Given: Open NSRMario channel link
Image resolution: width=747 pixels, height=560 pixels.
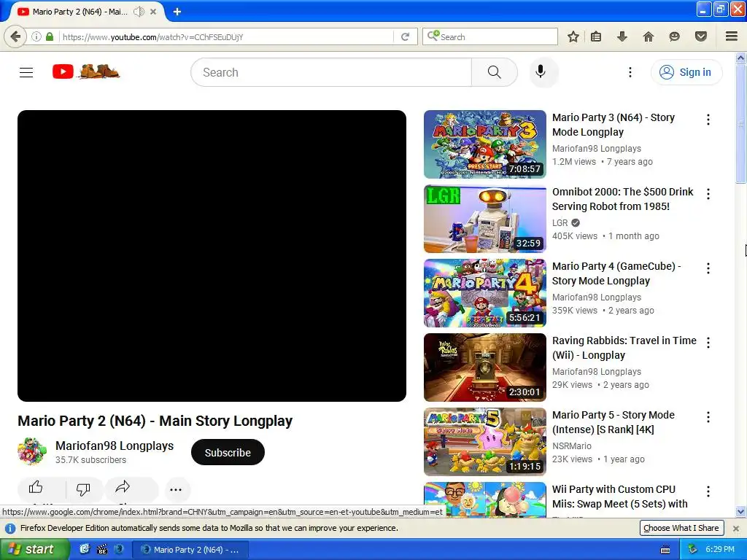Looking at the screenshot, I should pyautogui.click(x=572, y=446).
